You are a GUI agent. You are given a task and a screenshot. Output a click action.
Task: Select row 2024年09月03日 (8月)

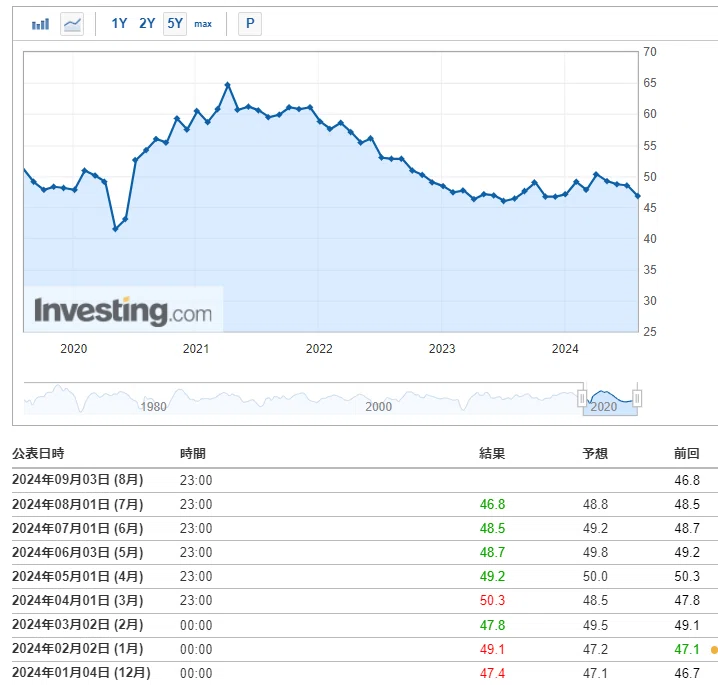[x=365, y=480]
